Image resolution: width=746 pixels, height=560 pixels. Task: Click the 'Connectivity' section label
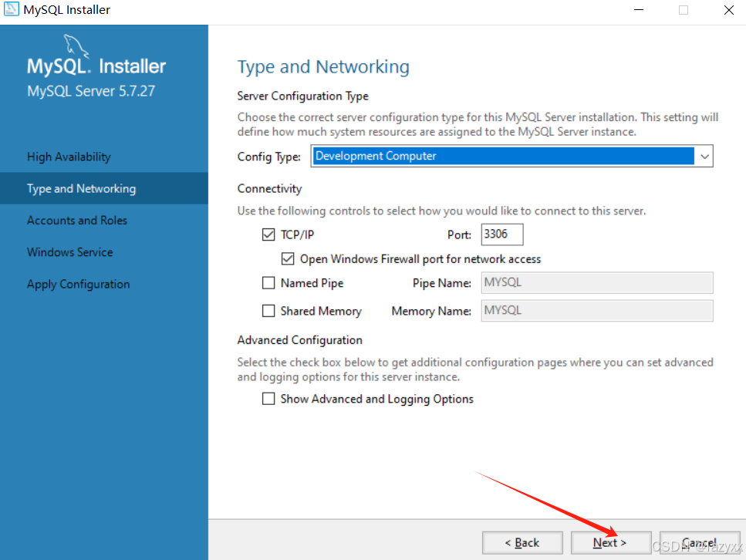(270, 189)
